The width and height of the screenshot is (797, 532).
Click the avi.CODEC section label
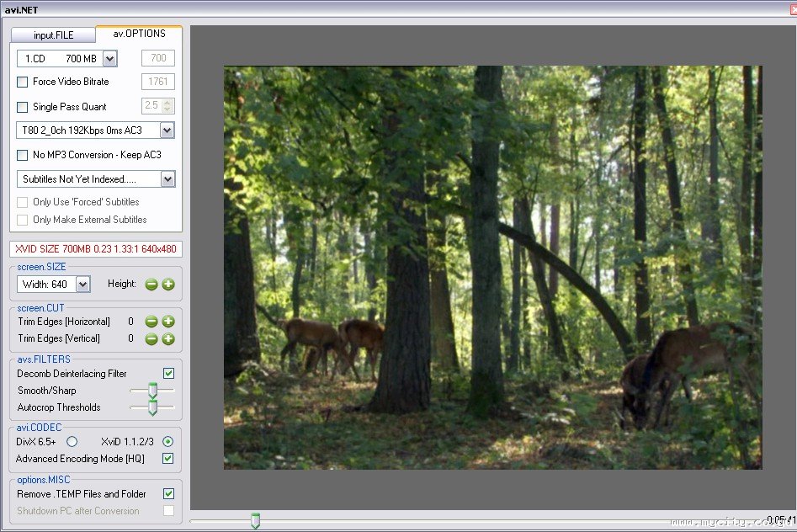point(40,428)
